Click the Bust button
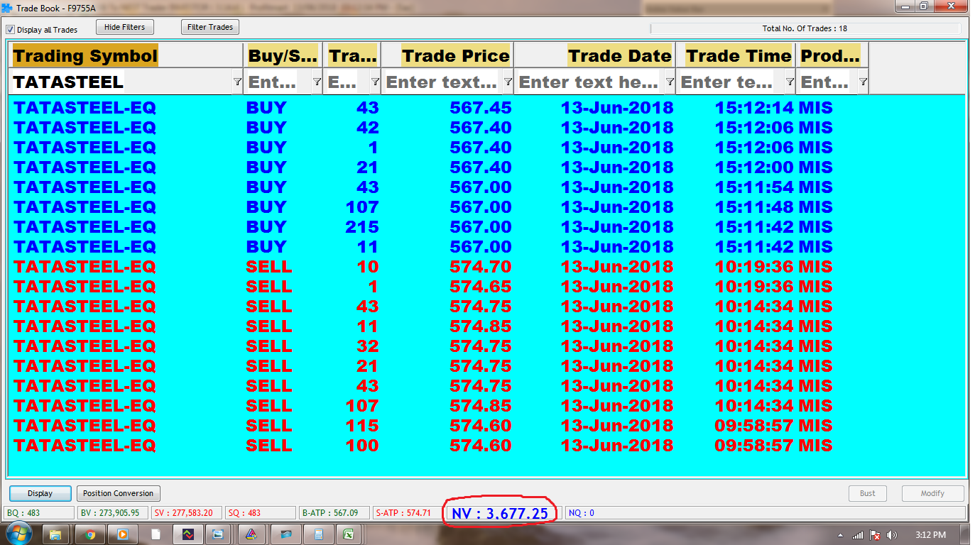 click(x=868, y=493)
